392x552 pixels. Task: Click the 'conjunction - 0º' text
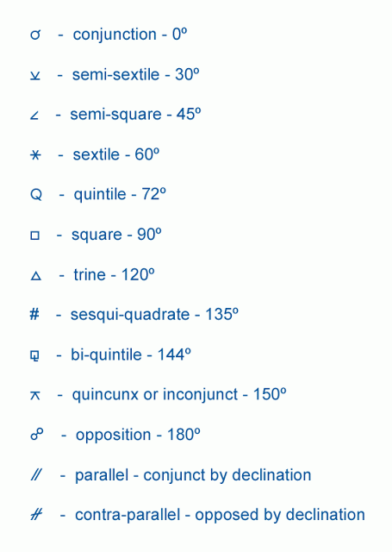tap(130, 34)
